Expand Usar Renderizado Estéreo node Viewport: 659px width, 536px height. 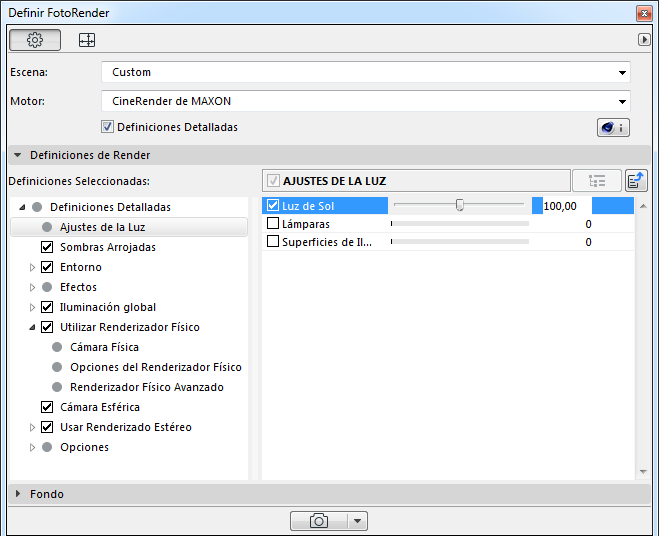coord(32,427)
